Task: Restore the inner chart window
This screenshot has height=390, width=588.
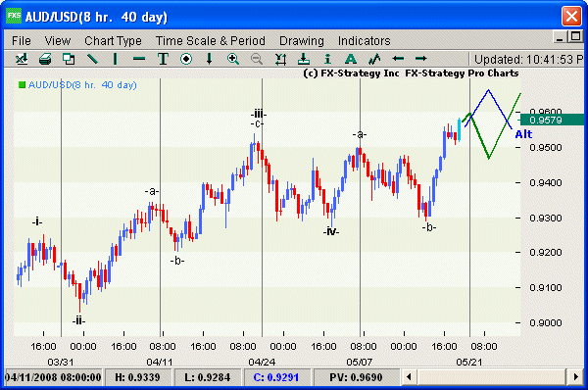Action: [x=575, y=36]
